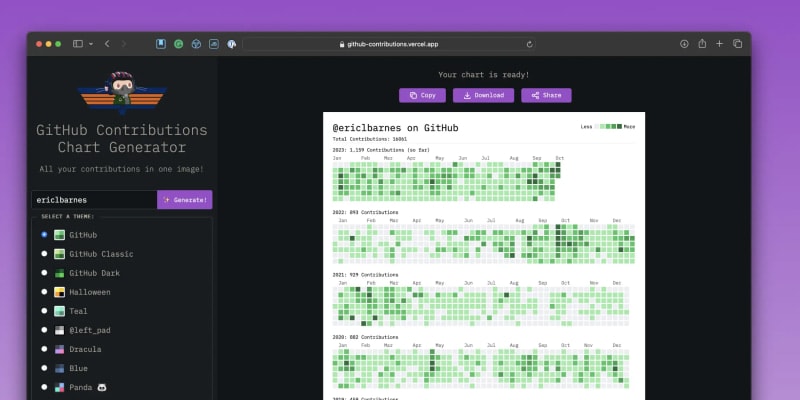Expand the sidebar dropdown chevron in Safari
This screenshot has width=800, height=400.
point(90,44)
